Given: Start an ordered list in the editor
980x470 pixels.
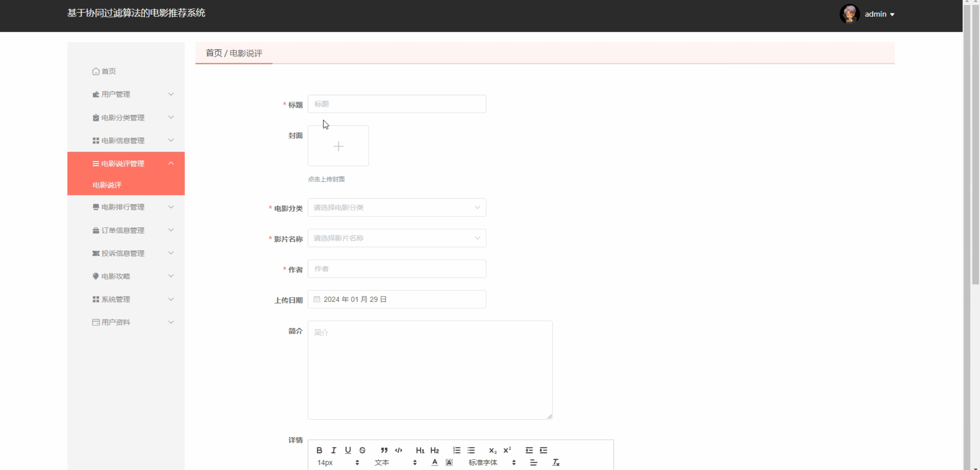Looking at the screenshot, I should click(x=457, y=450).
